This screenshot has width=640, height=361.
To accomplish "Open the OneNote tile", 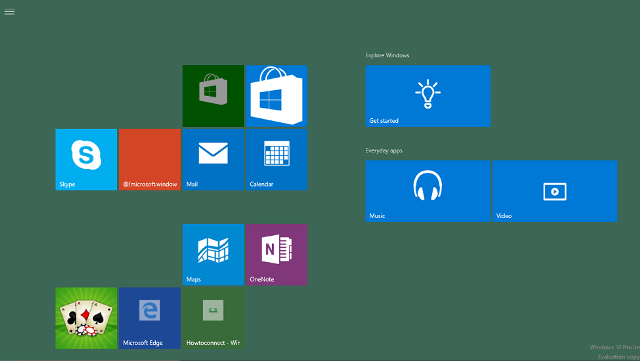I will pos(276,254).
